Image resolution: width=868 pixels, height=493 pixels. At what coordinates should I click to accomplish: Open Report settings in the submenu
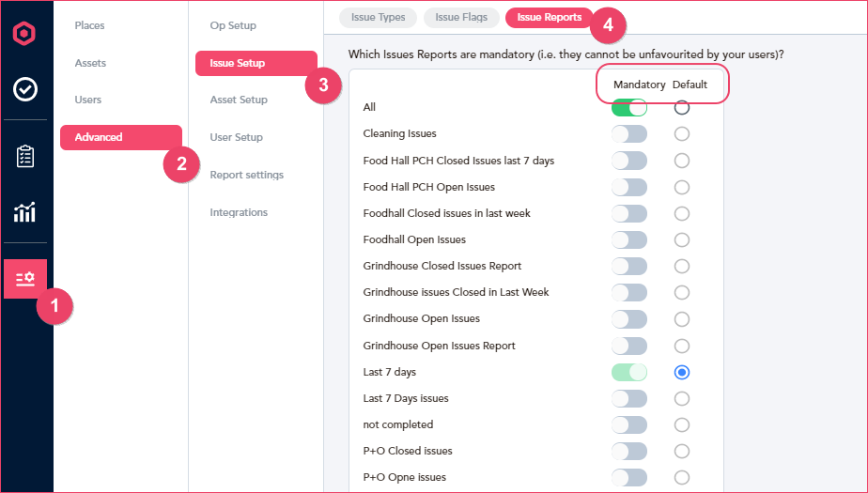247,175
